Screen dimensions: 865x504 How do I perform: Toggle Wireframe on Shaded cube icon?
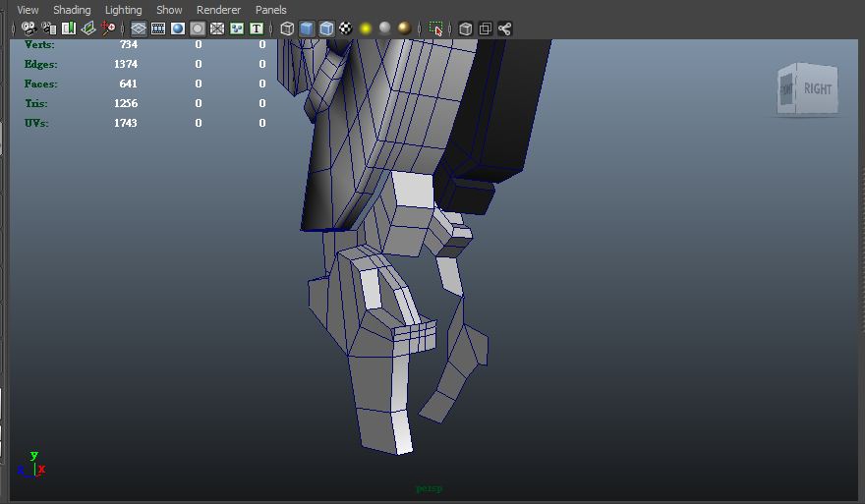click(x=326, y=28)
